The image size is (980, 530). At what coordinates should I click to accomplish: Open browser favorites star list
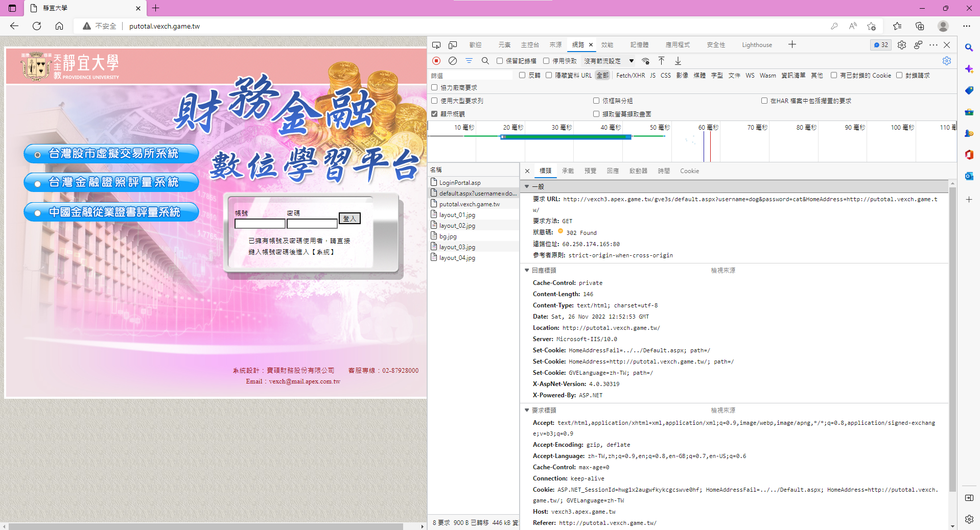897,26
